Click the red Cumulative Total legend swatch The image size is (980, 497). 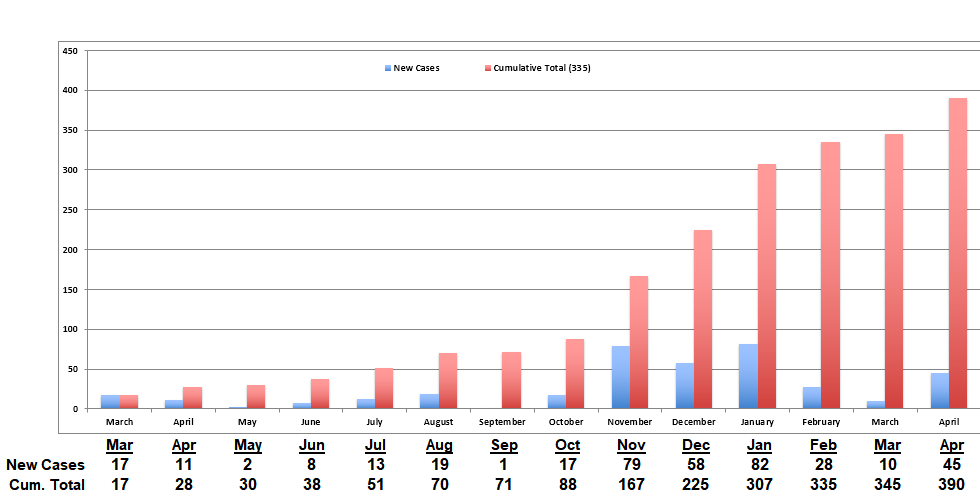point(488,69)
